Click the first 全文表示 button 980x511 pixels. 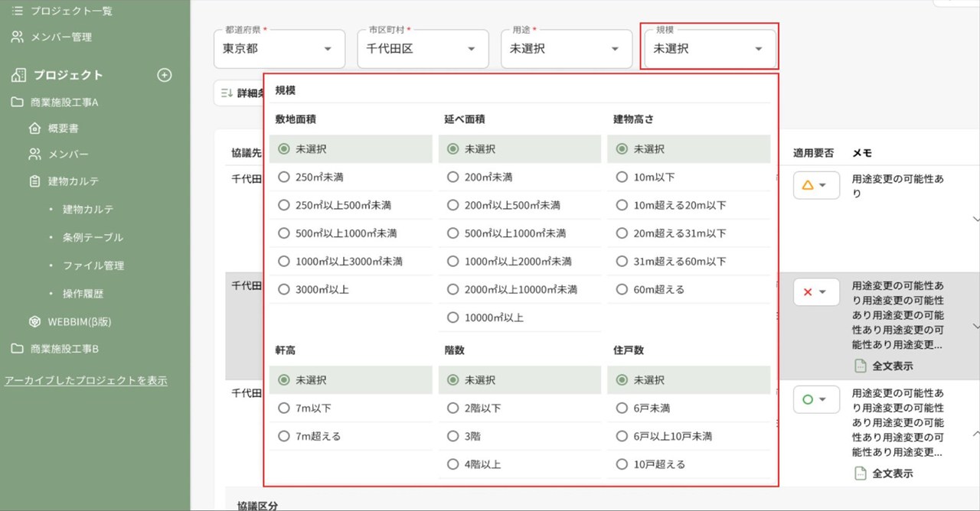884,366
